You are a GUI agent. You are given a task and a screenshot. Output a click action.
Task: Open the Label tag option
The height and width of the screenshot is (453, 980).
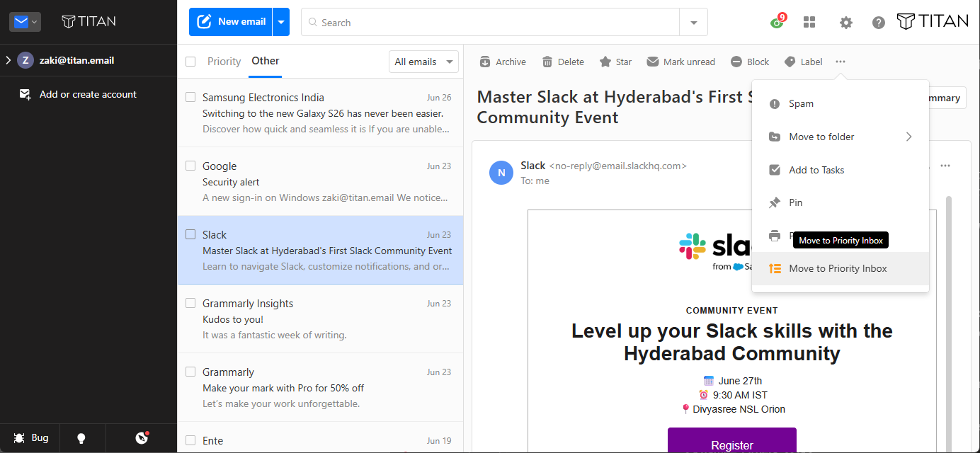click(x=790, y=62)
